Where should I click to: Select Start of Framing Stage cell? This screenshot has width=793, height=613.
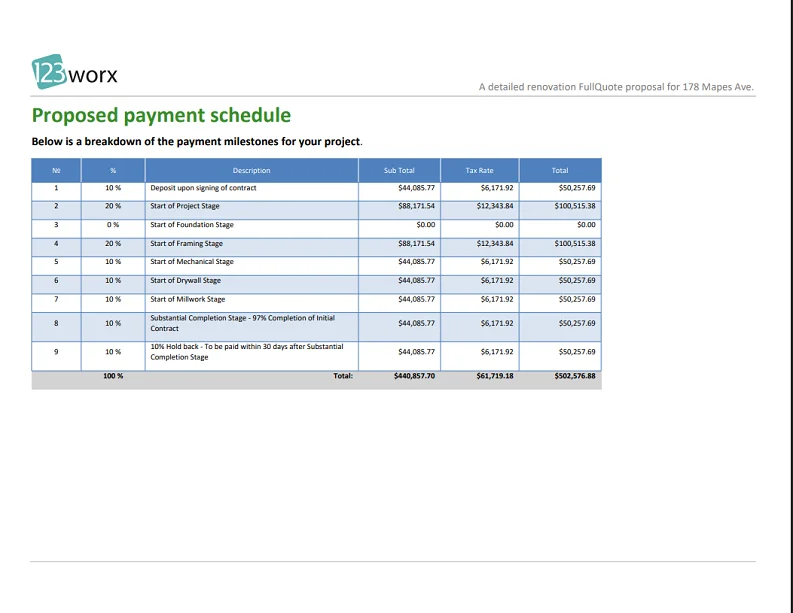tap(186, 243)
